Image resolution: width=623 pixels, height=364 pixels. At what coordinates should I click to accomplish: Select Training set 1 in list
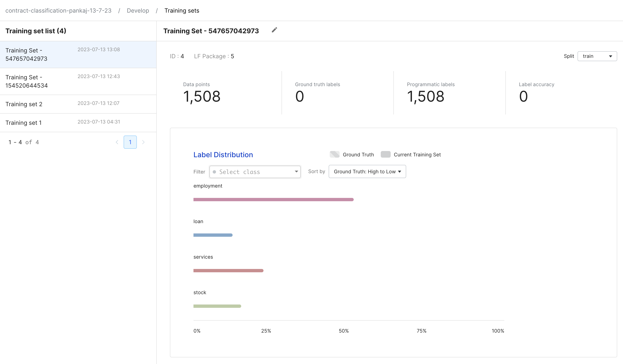[x=78, y=123]
